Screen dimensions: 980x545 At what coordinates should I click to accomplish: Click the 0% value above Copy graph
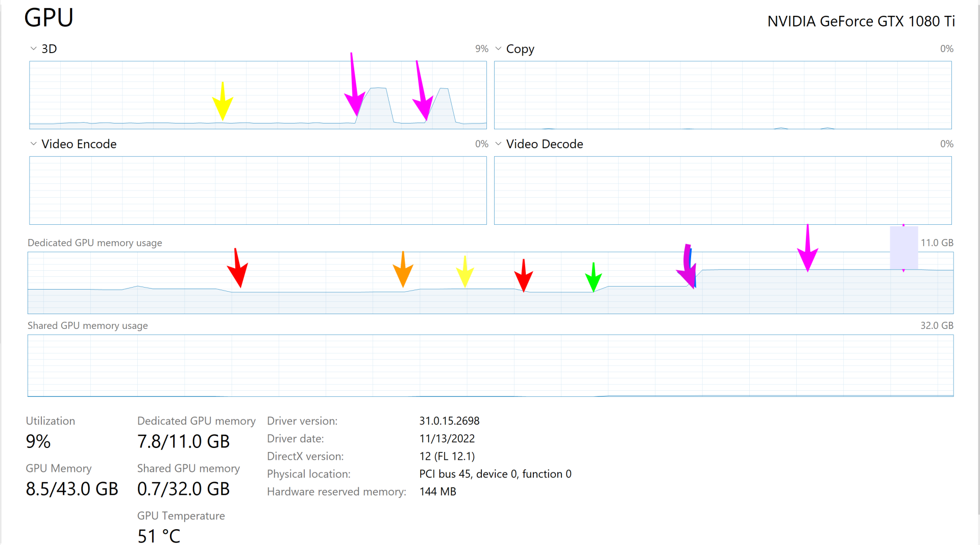coord(947,49)
